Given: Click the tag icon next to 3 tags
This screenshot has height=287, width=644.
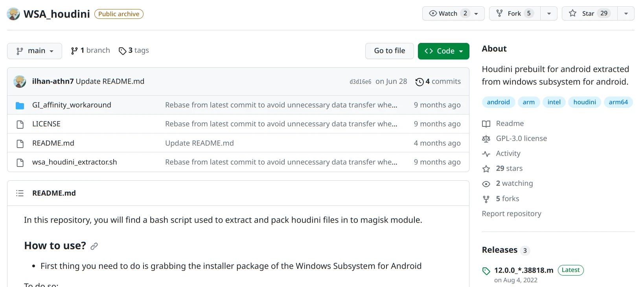Looking at the screenshot, I should point(122,51).
